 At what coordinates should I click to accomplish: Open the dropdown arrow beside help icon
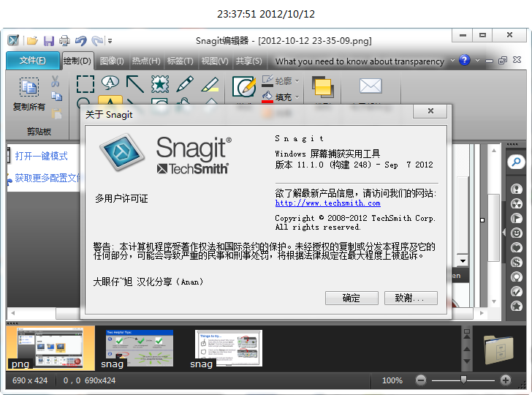[x=477, y=61]
